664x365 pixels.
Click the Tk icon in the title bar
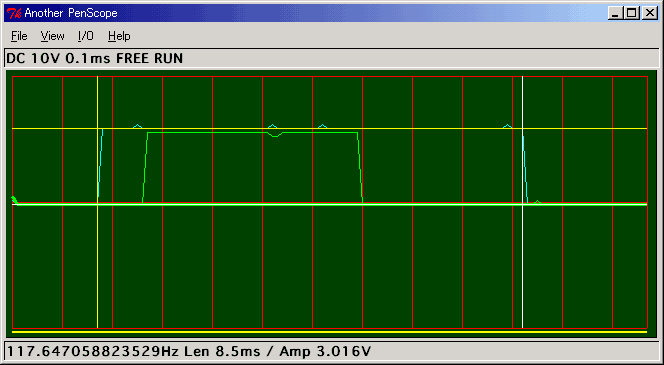[14, 14]
